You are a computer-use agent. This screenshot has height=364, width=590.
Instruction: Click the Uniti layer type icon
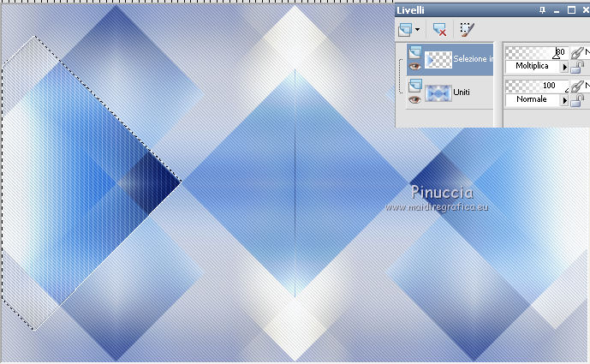414,86
